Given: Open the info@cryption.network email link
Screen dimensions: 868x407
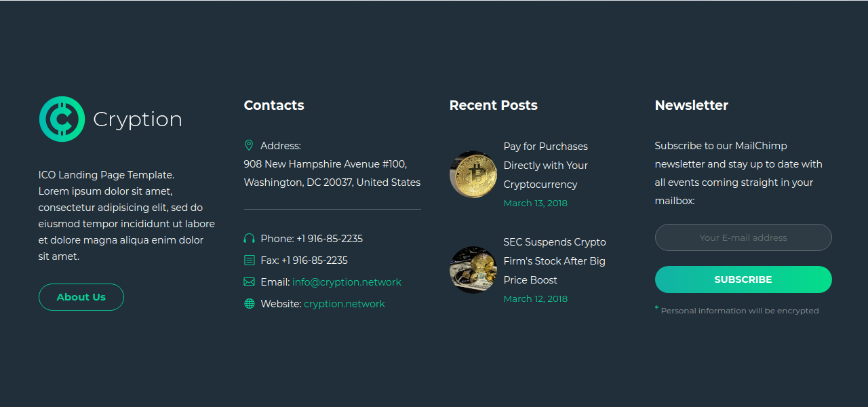Looking at the screenshot, I should click(x=347, y=282).
